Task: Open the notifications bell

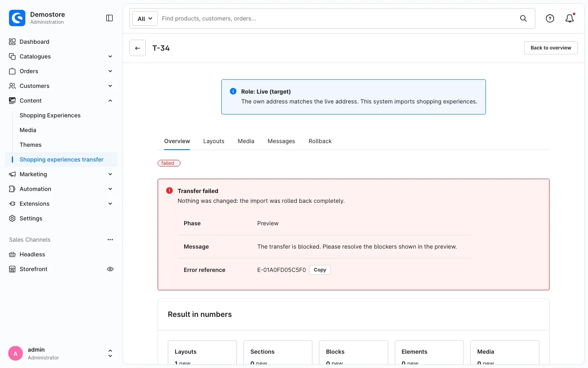Action: (x=570, y=18)
